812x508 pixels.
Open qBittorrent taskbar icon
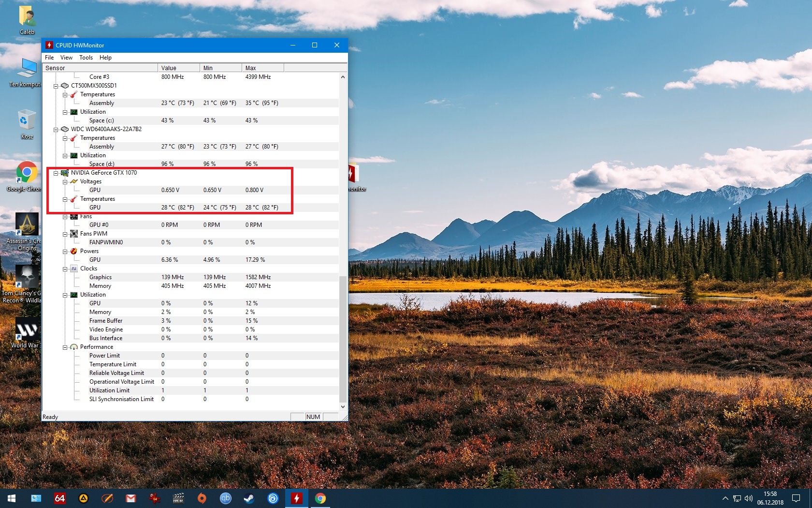click(x=225, y=498)
